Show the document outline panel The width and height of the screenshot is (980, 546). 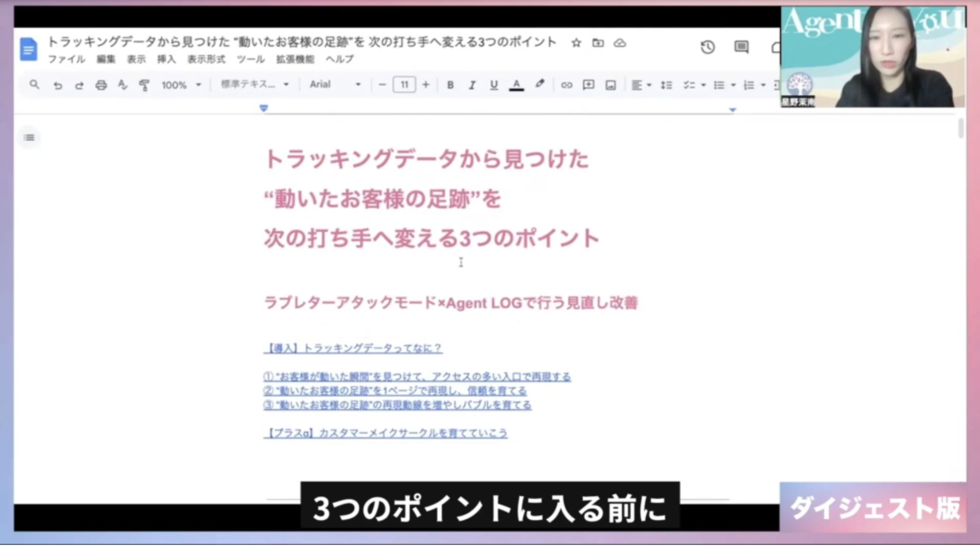coord(29,138)
